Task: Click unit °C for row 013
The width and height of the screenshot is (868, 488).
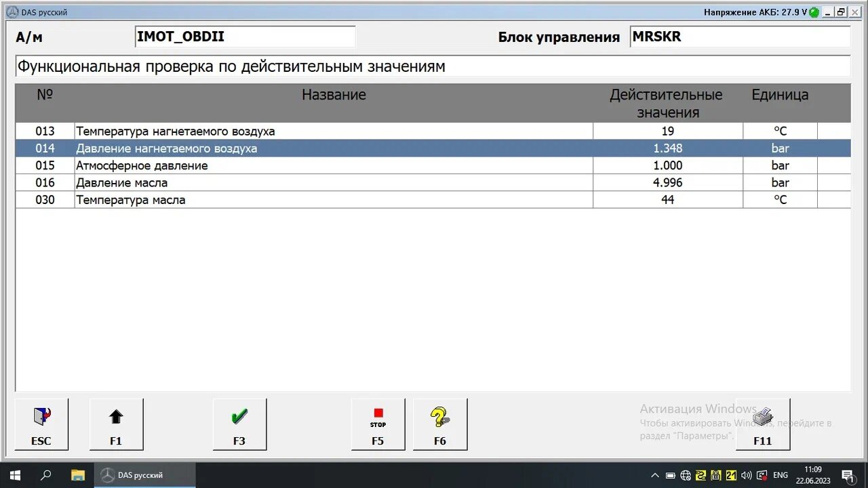Action: point(781,131)
